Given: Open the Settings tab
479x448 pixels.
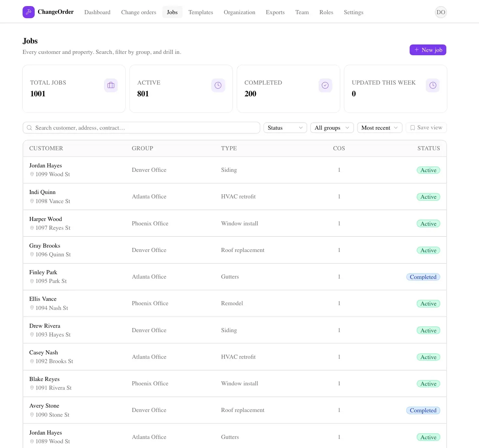Looking at the screenshot, I should (353, 12).
